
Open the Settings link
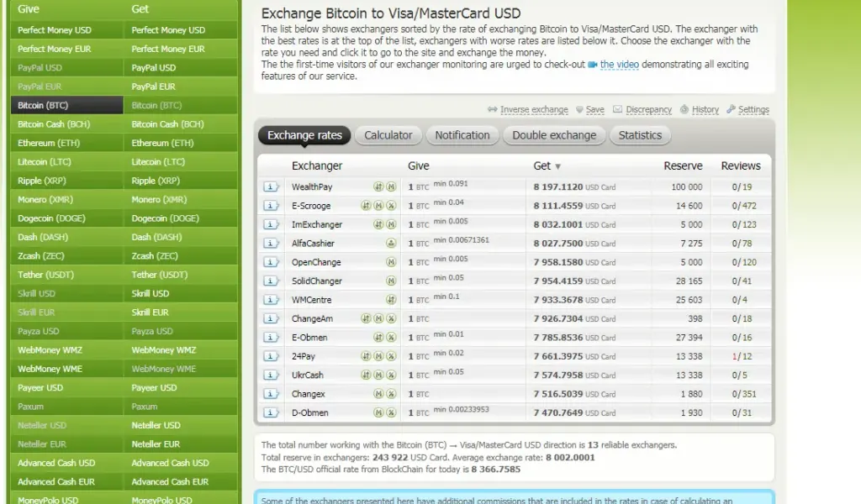tap(753, 110)
